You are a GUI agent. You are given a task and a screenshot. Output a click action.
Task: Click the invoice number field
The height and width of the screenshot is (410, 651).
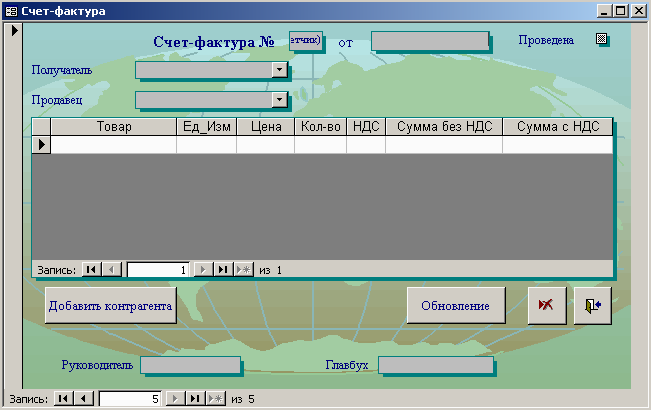(x=306, y=41)
